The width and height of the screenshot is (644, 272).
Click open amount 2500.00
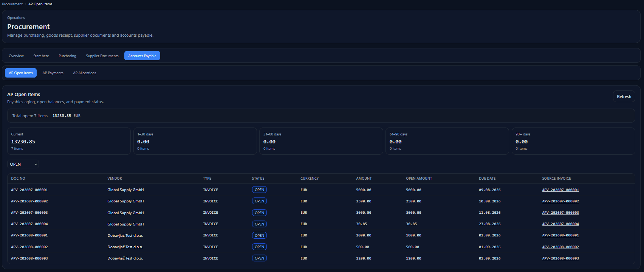point(413,201)
